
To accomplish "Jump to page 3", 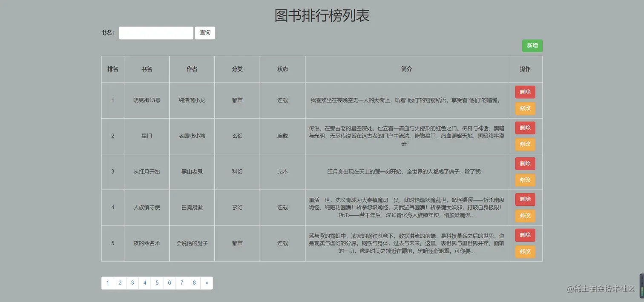I will click(x=132, y=283).
